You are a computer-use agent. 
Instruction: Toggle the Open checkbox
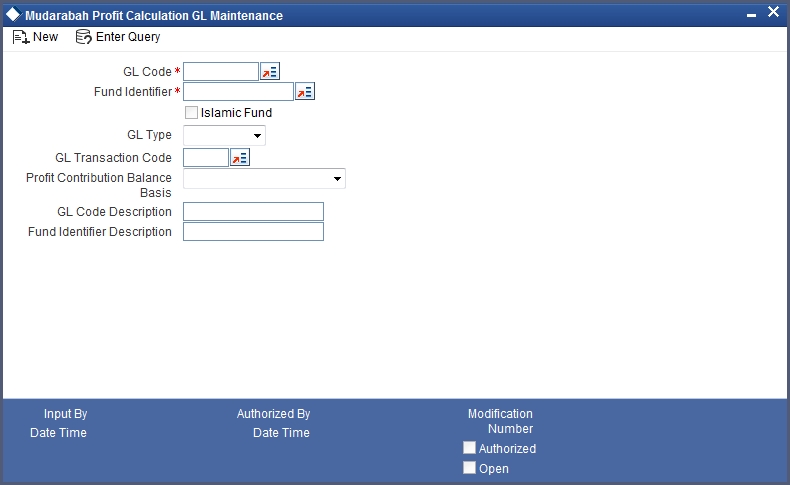click(x=469, y=468)
